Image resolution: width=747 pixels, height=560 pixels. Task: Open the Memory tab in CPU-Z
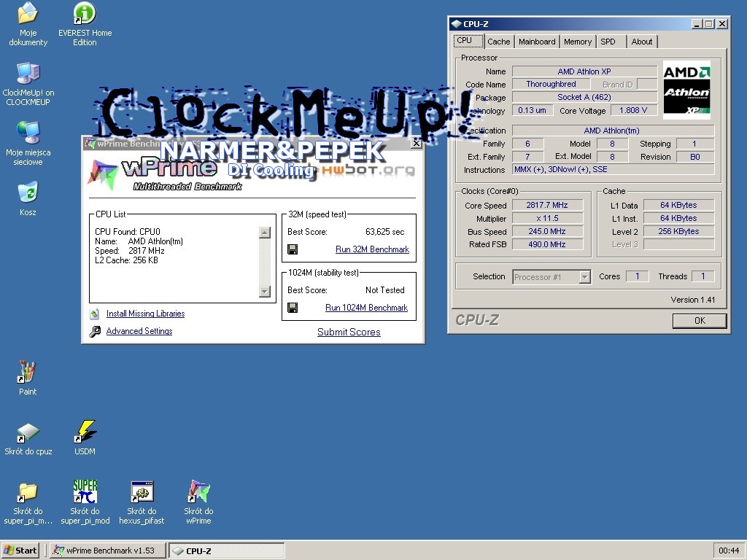[x=578, y=42]
